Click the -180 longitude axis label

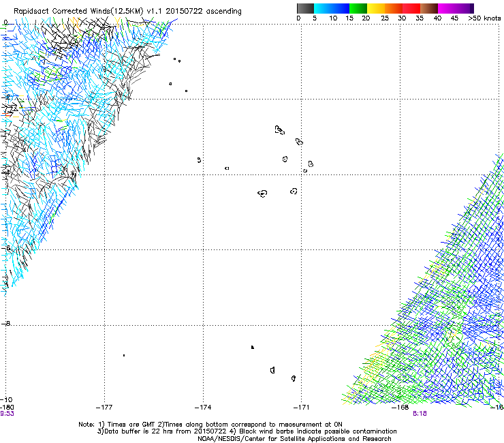(7, 408)
